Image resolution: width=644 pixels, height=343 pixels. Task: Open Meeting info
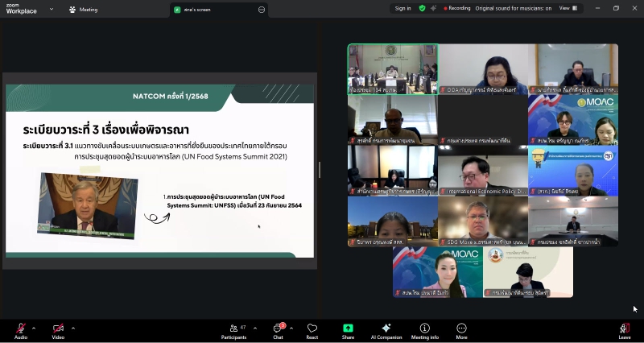click(x=424, y=329)
